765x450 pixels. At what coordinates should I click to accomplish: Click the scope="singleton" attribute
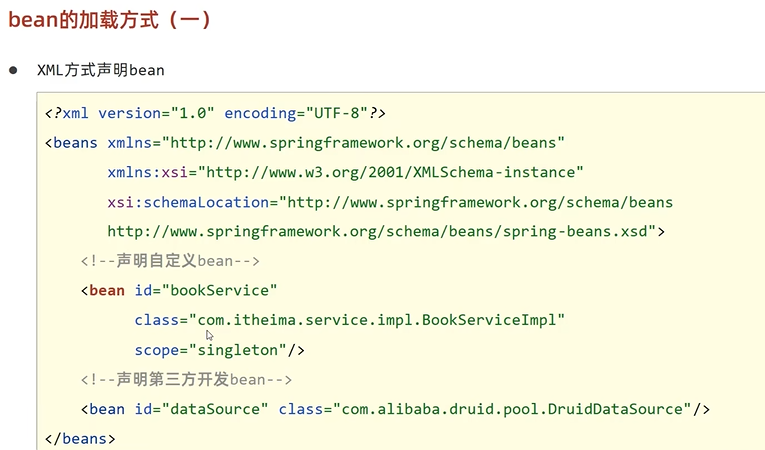point(215,350)
